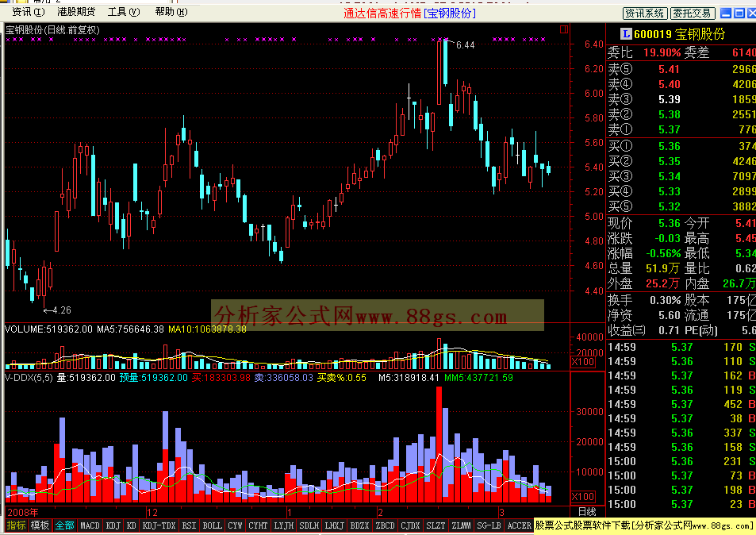The image size is (756, 535).
Task: Open the 工具(V) menu
Action: click(124, 12)
